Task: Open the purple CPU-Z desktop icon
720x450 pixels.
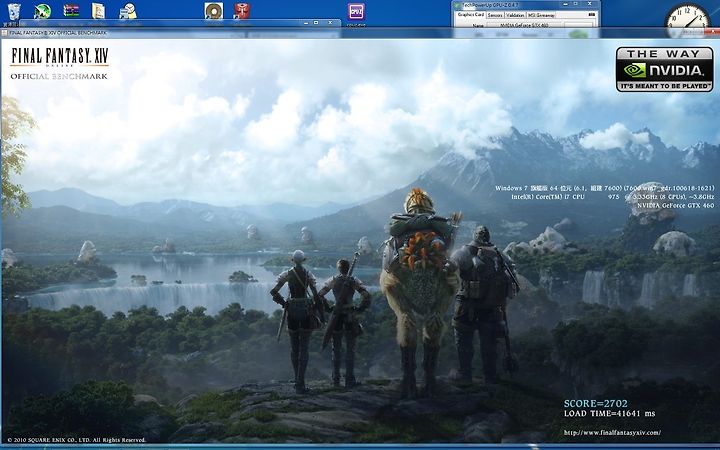Action: pyautogui.click(x=356, y=11)
